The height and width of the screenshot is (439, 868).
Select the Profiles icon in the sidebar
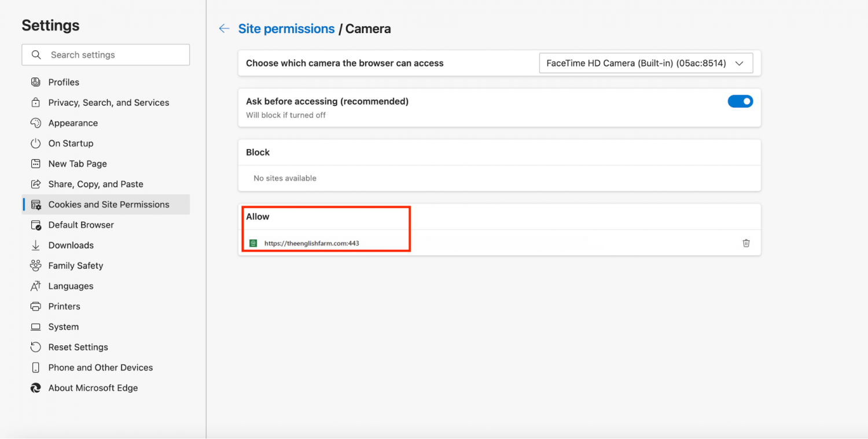coord(36,82)
